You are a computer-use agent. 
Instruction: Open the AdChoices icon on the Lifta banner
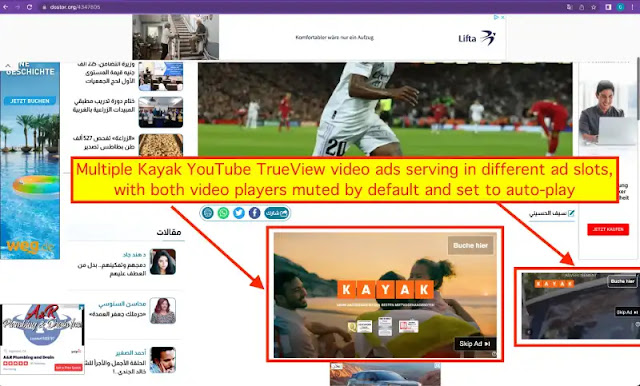pos(496,17)
